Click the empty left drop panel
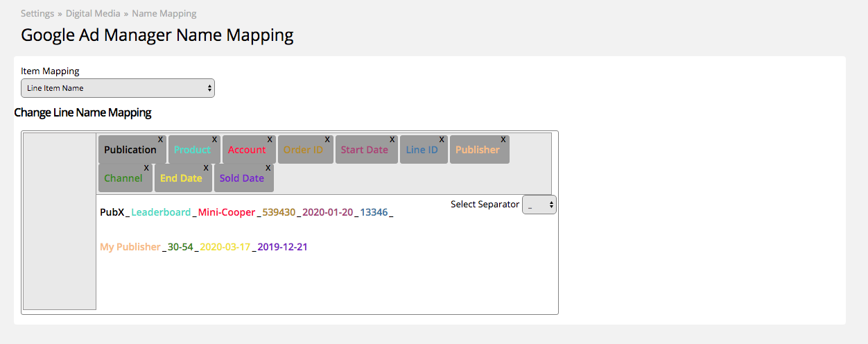868x344 pixels. (x=60, y=221)
